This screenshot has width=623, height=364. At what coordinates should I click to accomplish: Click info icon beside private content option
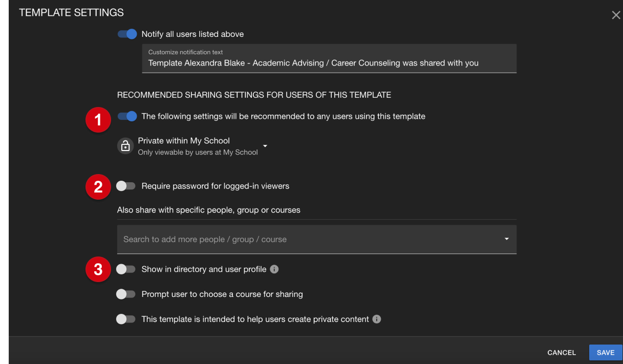coord(377,319)
